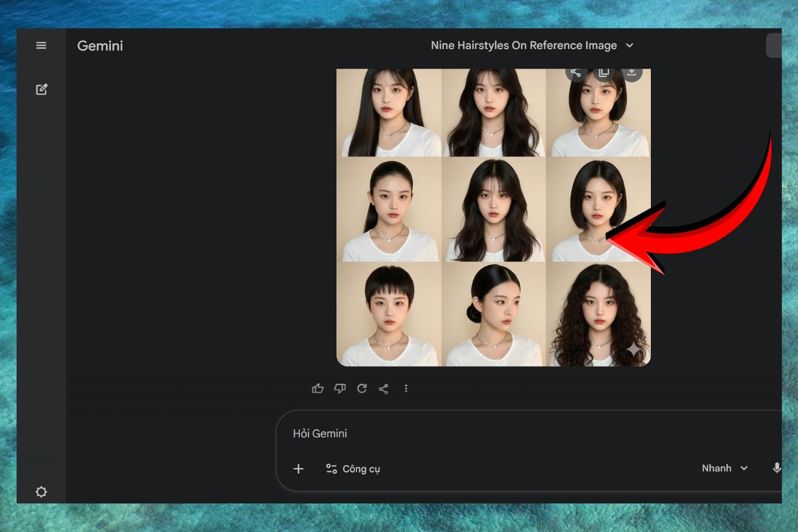The width and height of the screenshot is (798, 532).
Task: Click the Gemini logo text
Action: click(100, 46)
